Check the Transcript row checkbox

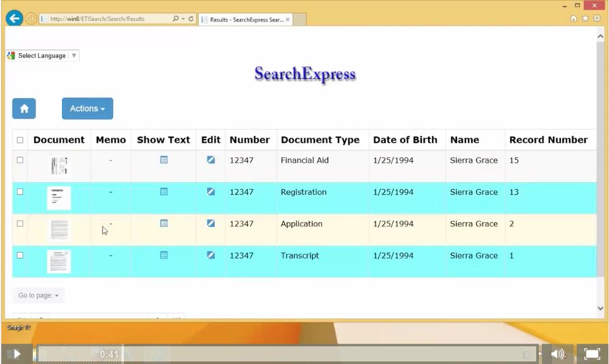(20, 255)
